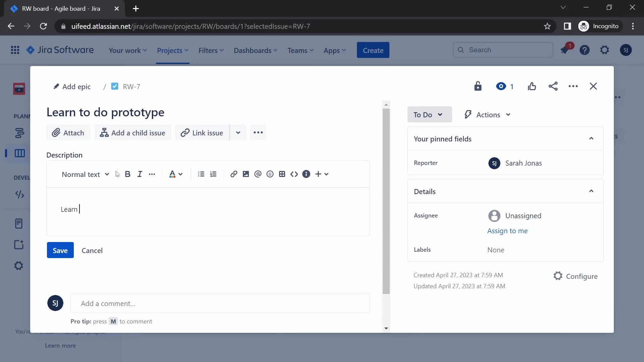644x362 pixels.
Task: Toggle the Details section collapsed
Action: (592, 191)
